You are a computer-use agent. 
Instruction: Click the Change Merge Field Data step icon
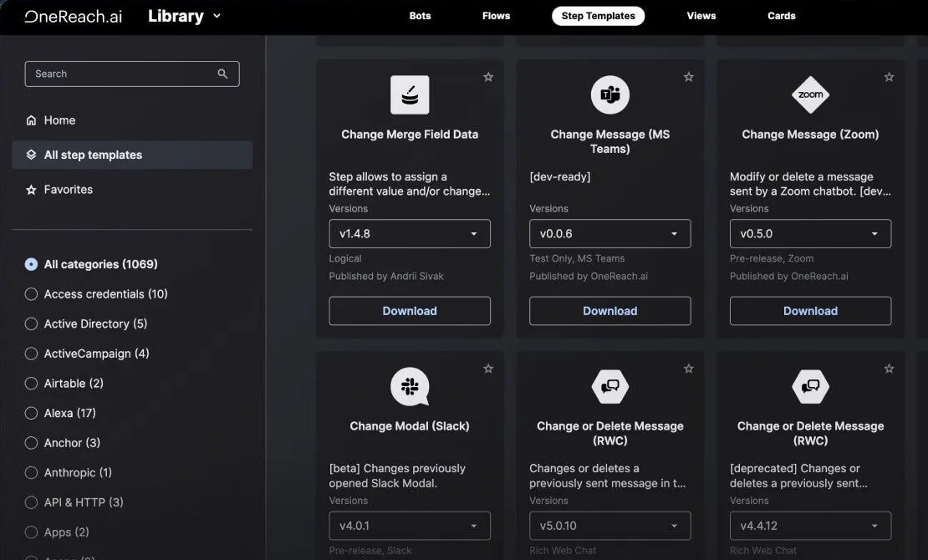(410, 94)
